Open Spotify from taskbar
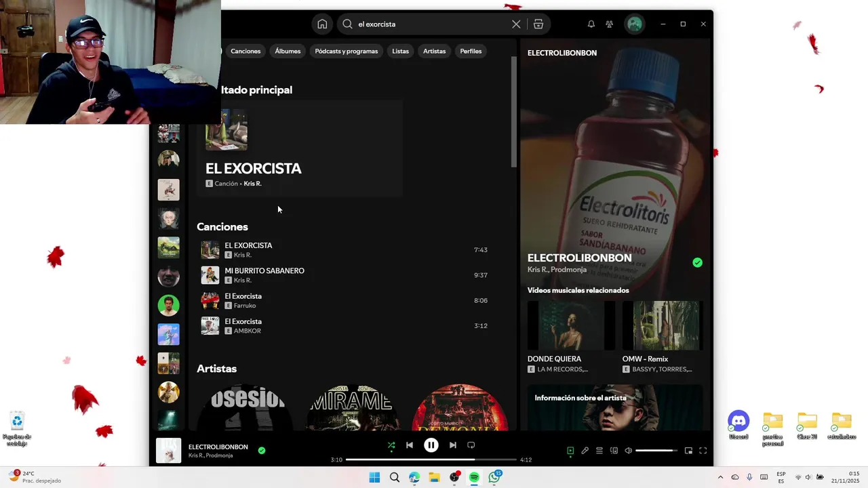 [x=474, y=478]
